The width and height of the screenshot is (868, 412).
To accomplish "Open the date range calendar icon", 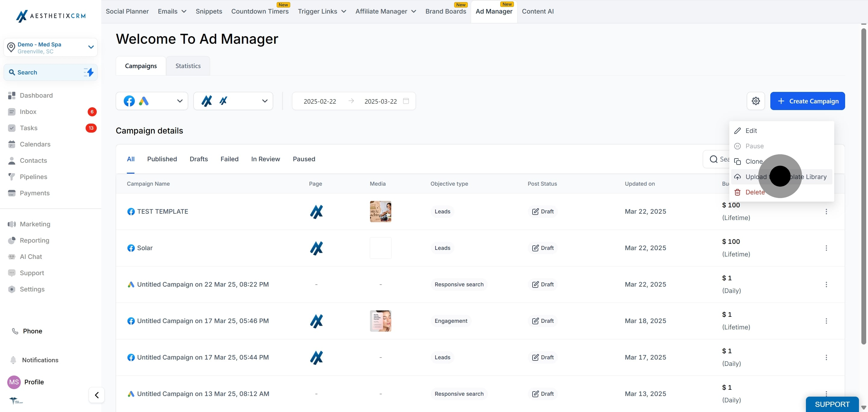I will [x=406, y=101].
